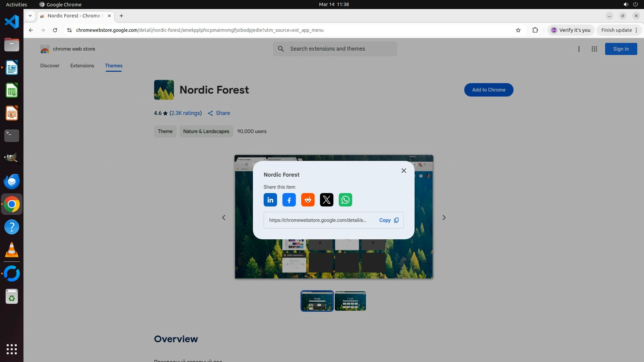The image size is (644, 362).
Task: Share via Facebook icon
Action: 289,200
